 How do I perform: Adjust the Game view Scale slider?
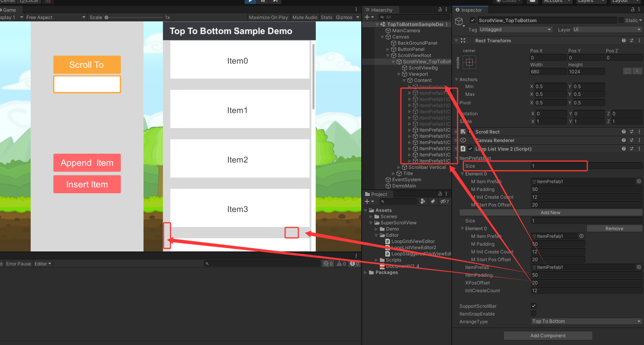click(x=106, y=17)
